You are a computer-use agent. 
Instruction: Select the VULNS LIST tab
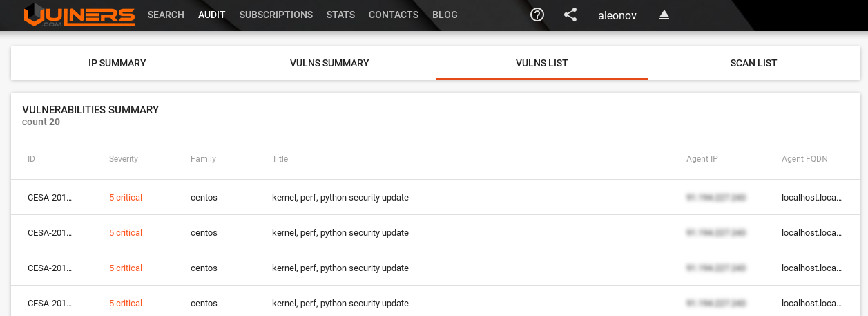point(541,63)
